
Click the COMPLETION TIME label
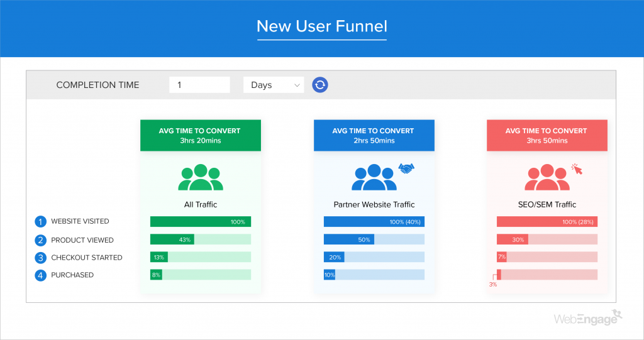97,85
